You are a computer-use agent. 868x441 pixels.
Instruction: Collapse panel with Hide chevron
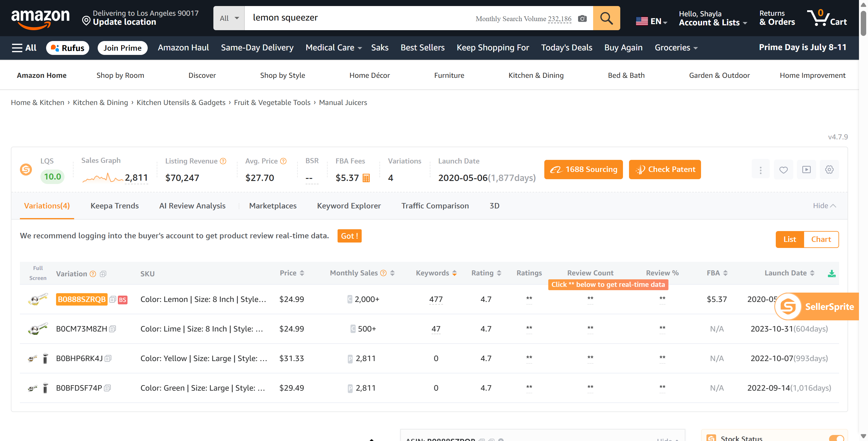(824, 206)
